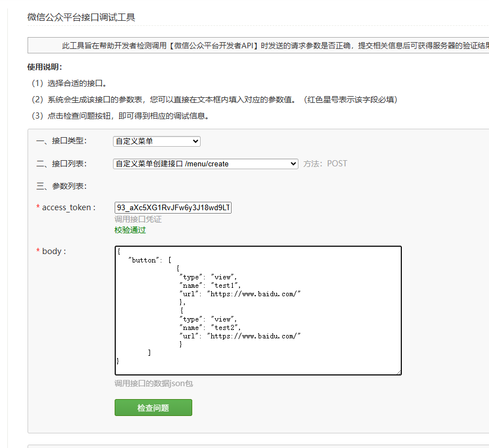Click the 使用说明: bold heading
Screen dimensions: 489x448
coord(44,67)
